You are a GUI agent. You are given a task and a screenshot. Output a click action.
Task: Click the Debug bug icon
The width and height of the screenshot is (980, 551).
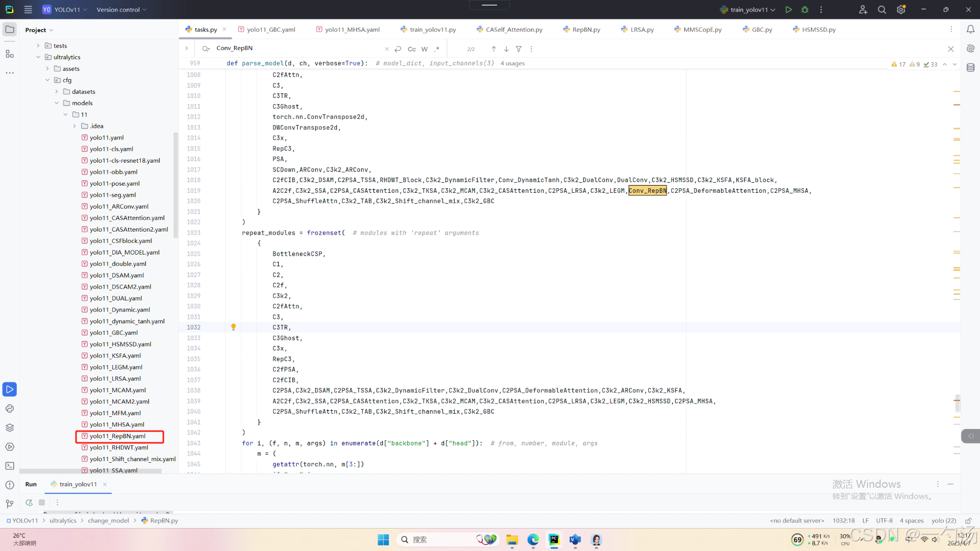[805, 10]
